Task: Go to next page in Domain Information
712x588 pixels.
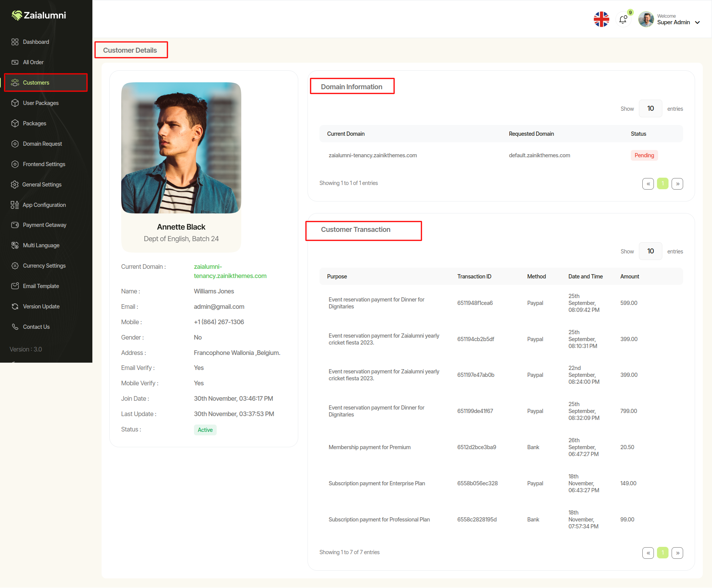Action: coord(677,184)
